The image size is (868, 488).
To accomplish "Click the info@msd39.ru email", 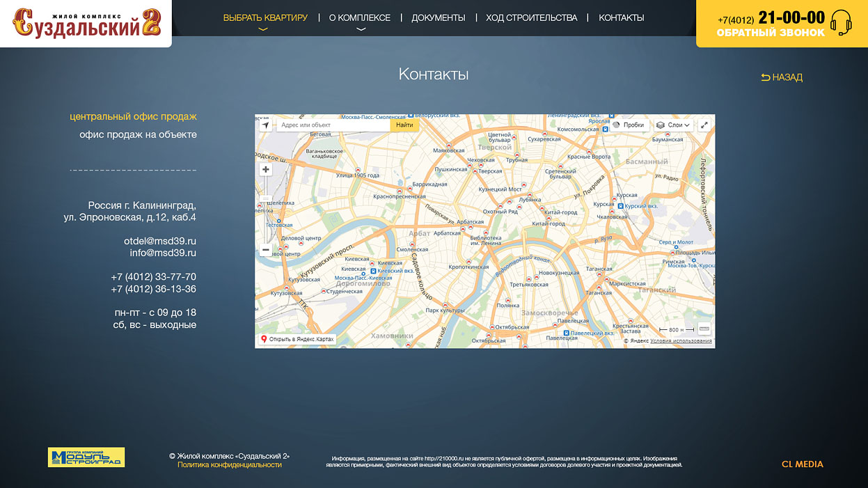I will point(163,253).
